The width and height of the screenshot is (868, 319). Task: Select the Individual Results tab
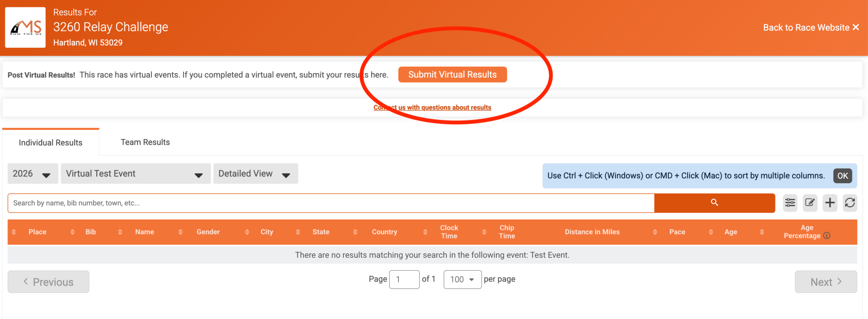[50, 143]
